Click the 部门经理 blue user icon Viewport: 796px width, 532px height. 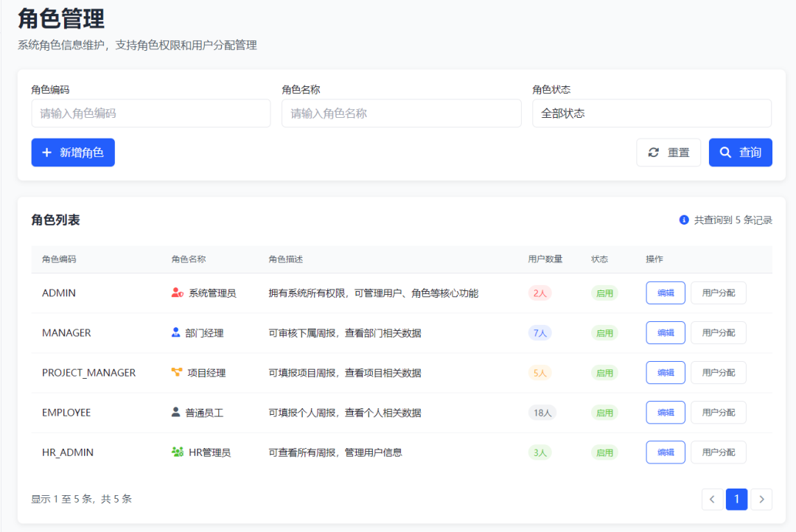point(175,332)
